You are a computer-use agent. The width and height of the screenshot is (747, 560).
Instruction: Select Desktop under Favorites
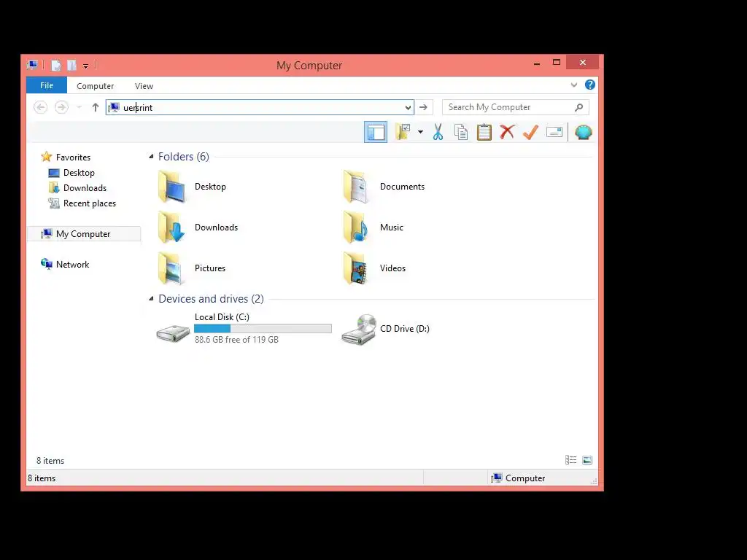tap(79, 172)
